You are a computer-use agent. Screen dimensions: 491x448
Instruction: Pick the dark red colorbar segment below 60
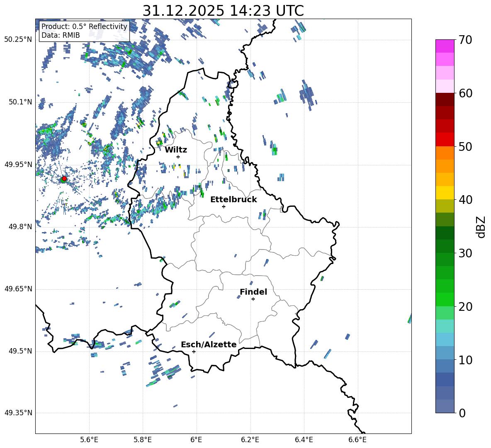click(x=445, y=100)
